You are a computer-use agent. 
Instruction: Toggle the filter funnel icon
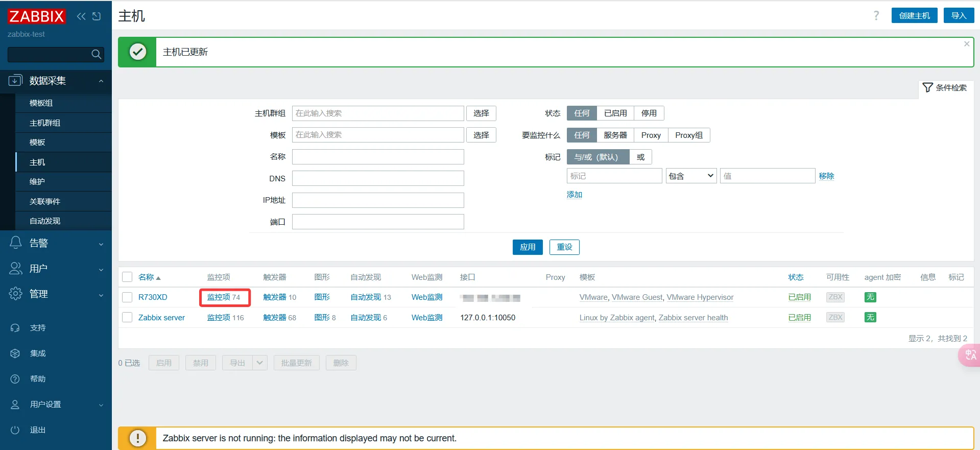928,87
